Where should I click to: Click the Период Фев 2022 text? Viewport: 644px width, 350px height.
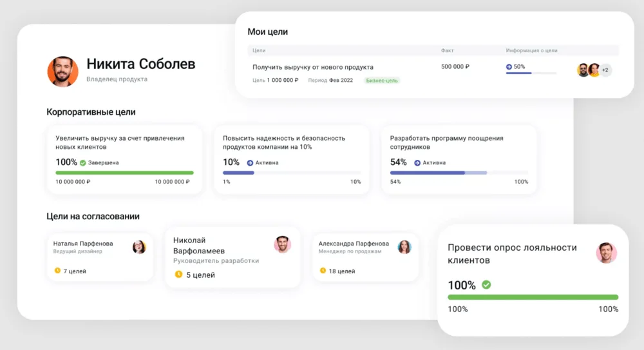330,80
